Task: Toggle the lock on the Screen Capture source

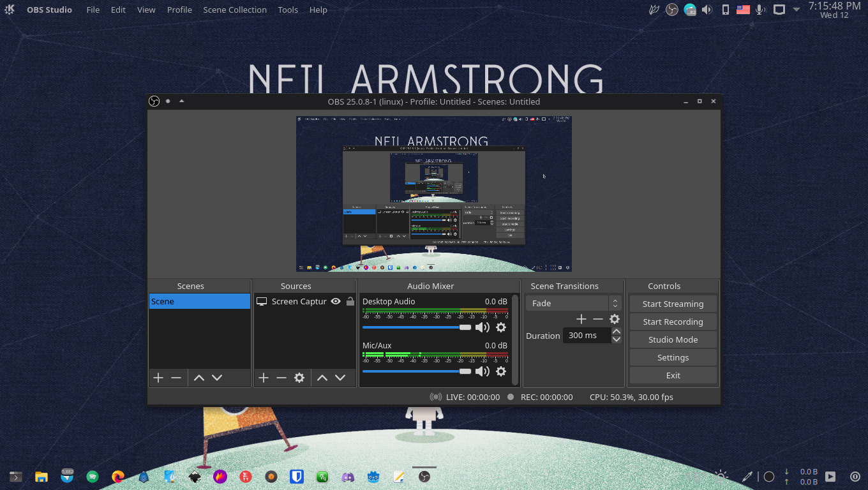Action: (x=350, y=301)
